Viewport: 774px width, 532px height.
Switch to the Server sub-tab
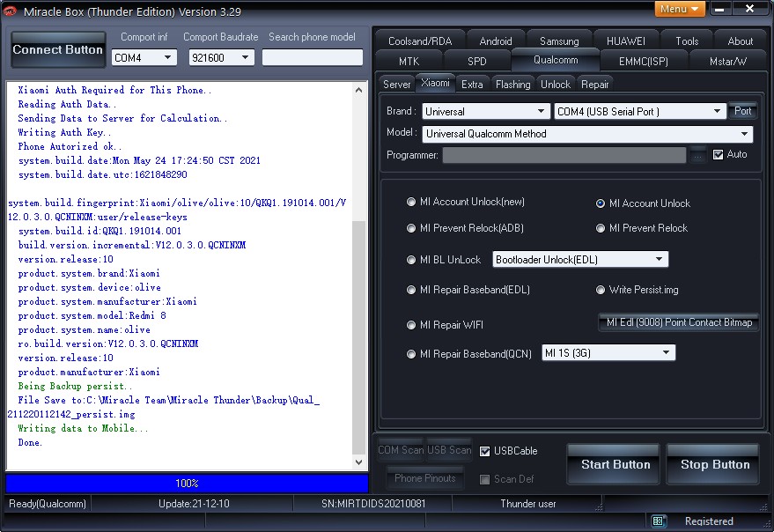397,85
